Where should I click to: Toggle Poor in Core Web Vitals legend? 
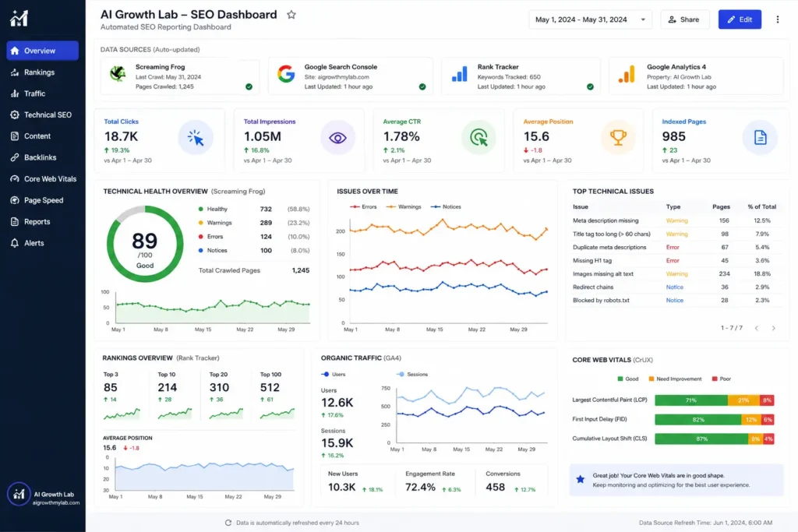(722, 379)
